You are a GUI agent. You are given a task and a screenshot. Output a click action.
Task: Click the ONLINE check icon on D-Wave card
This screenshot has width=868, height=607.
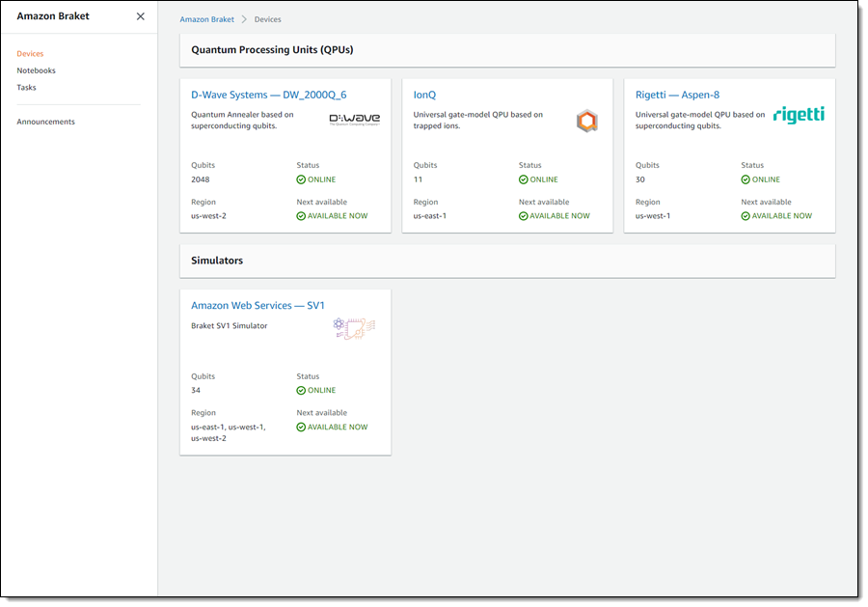click(x=301, y=179)
